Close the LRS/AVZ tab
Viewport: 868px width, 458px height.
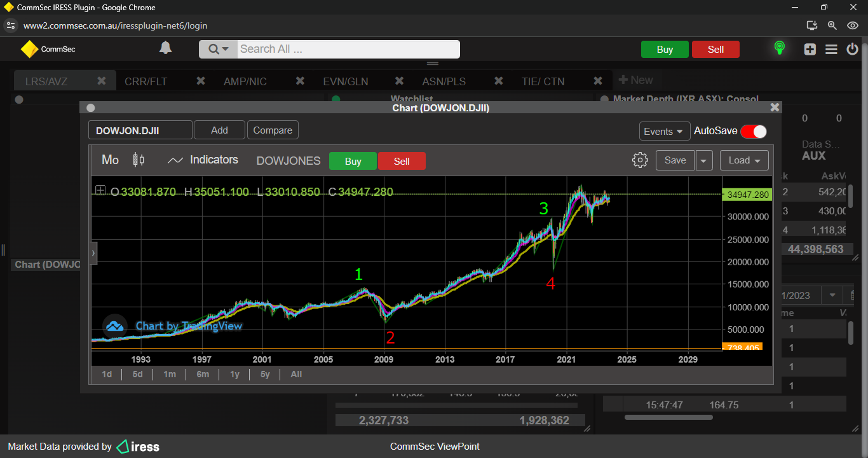(x=102, y=81)
